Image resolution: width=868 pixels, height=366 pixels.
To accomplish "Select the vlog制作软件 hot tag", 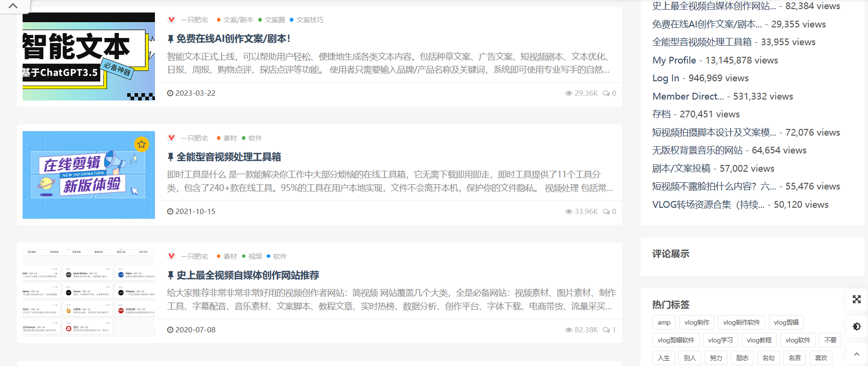I will click(741, 322).
